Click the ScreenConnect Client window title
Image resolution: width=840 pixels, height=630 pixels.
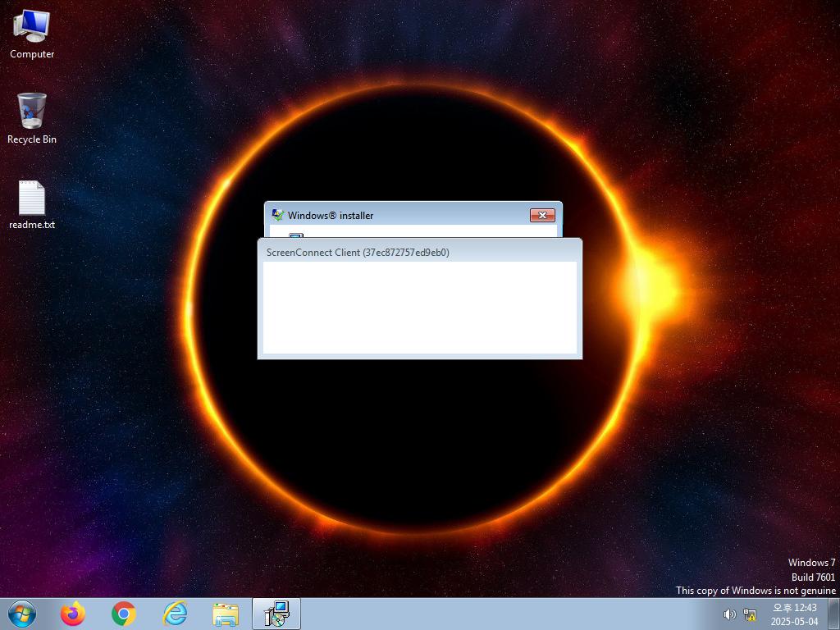(x=358, y=253)
